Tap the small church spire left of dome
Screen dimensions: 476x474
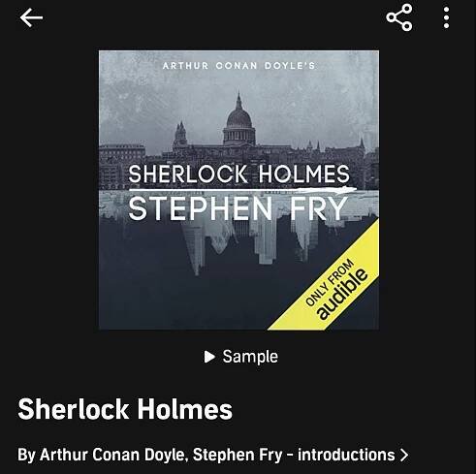pyautogui.click(x=180, y=134)
